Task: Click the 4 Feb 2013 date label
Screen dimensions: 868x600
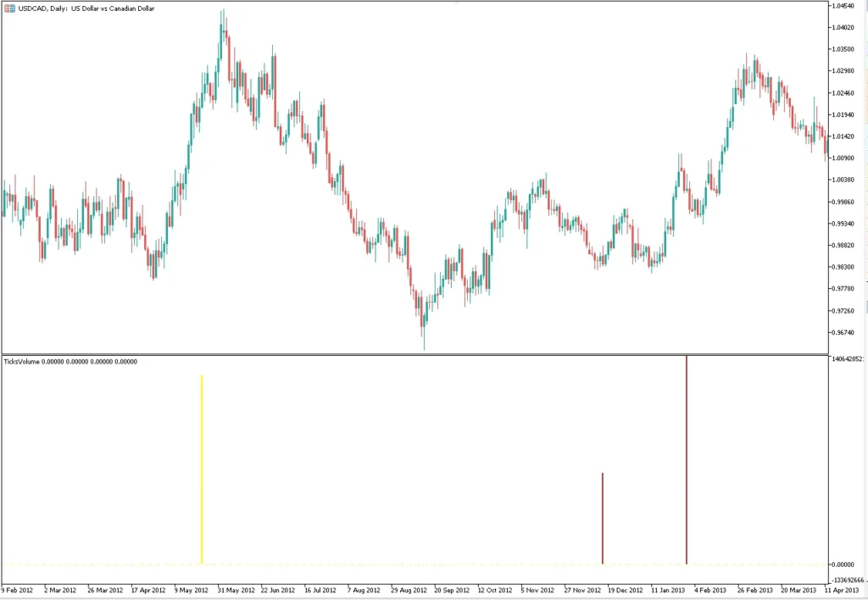Action: click(710, 590)
